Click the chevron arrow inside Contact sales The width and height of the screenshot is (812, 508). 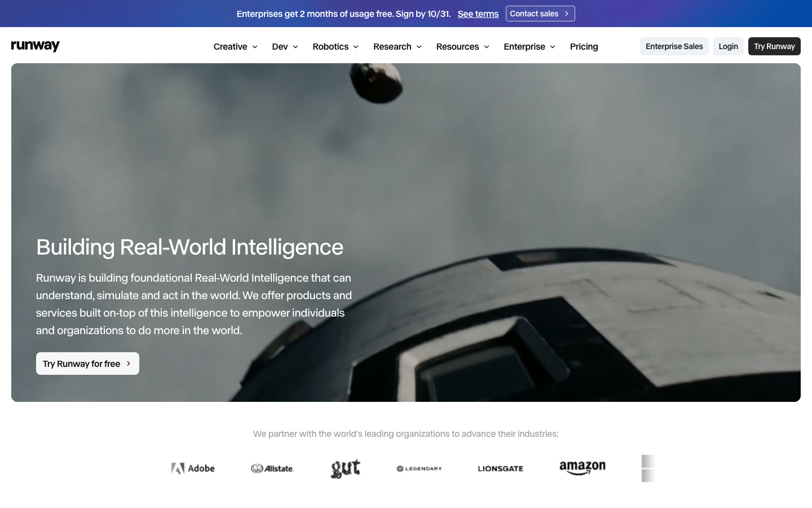coord(567,14)
